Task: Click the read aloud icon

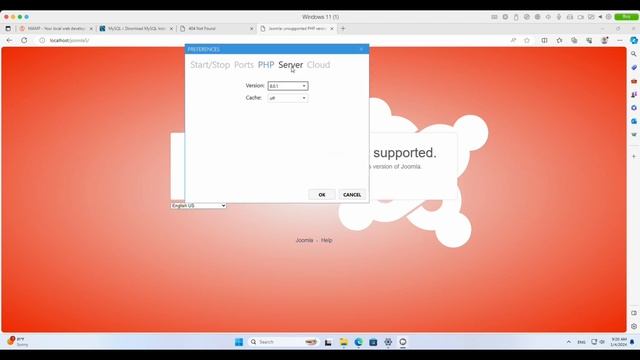Action: [x=513, y=40]
